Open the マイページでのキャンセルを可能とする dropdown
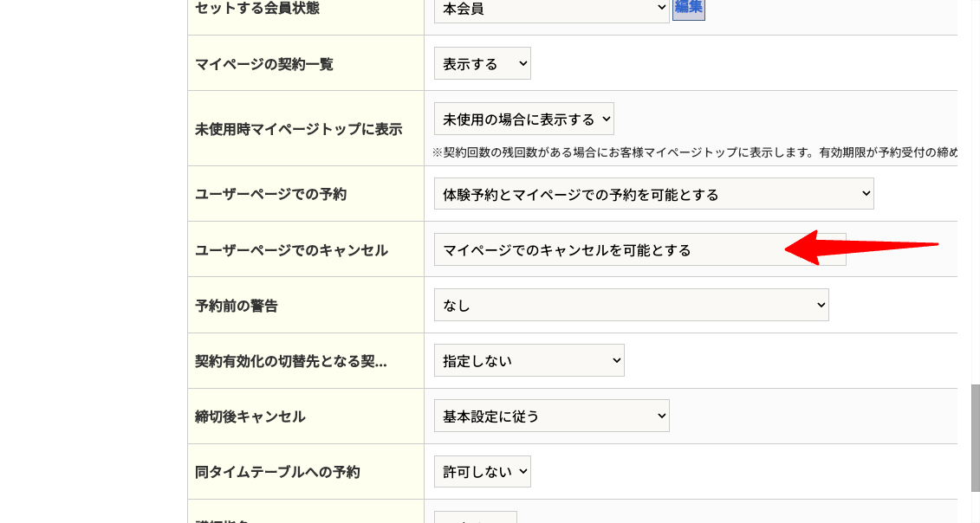Image resolution: width=980 pixels, height=523 pixels. click(x=639, y=250)
